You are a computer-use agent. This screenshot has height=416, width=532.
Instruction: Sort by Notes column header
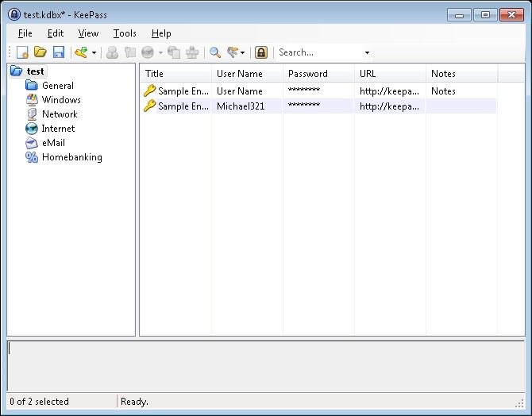click(x=462, y=74)
